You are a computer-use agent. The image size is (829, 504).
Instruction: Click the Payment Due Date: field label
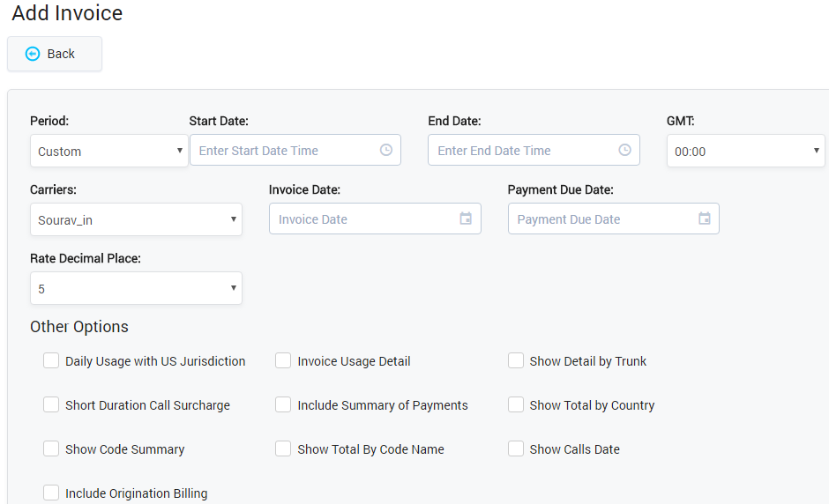[x=560, y=189]
